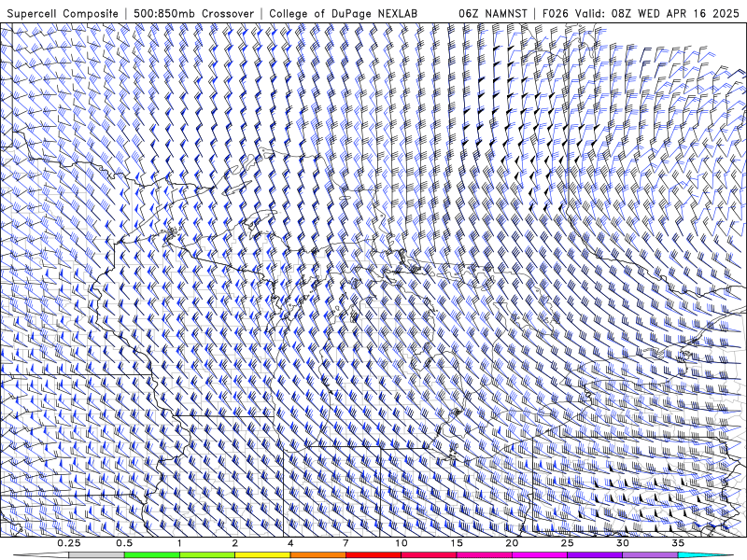Click the legend value '35'
Image resolution: width=747 pixels, height=560 pixels.
click(x=678, y=543)
